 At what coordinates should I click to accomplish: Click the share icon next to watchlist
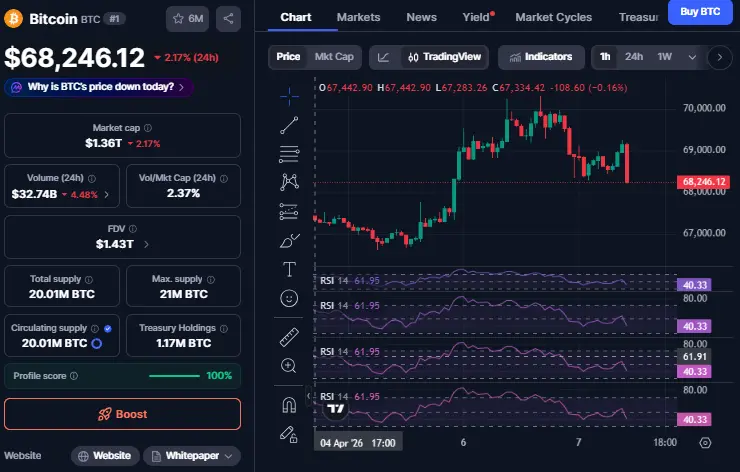point(228,18)
